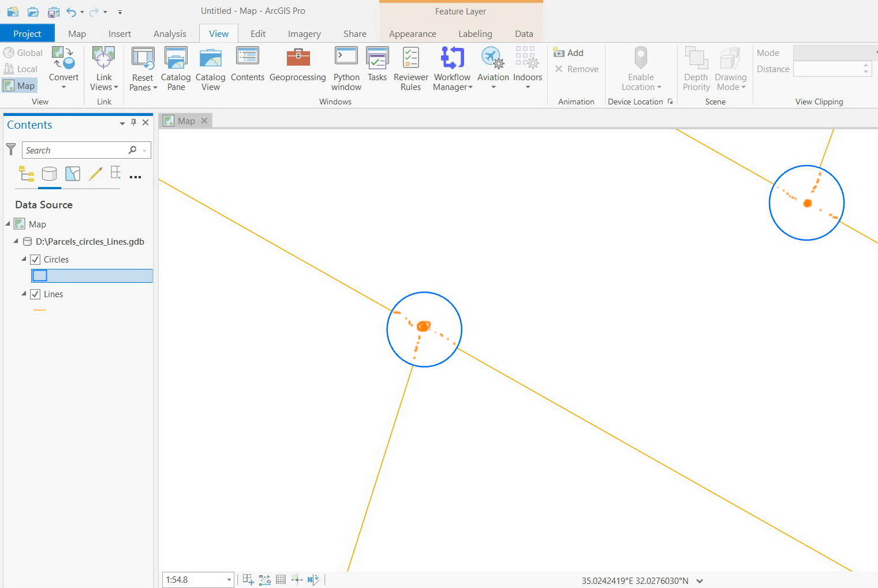Click inside the Contents search box

[75, 150]
